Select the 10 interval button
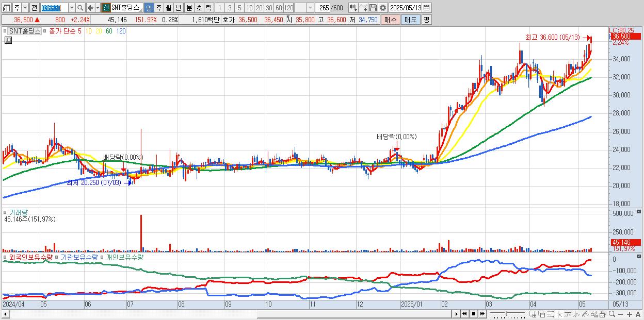The height and width of the screenshot is (320, 644). pyautogui.click(x=249, y=8)
